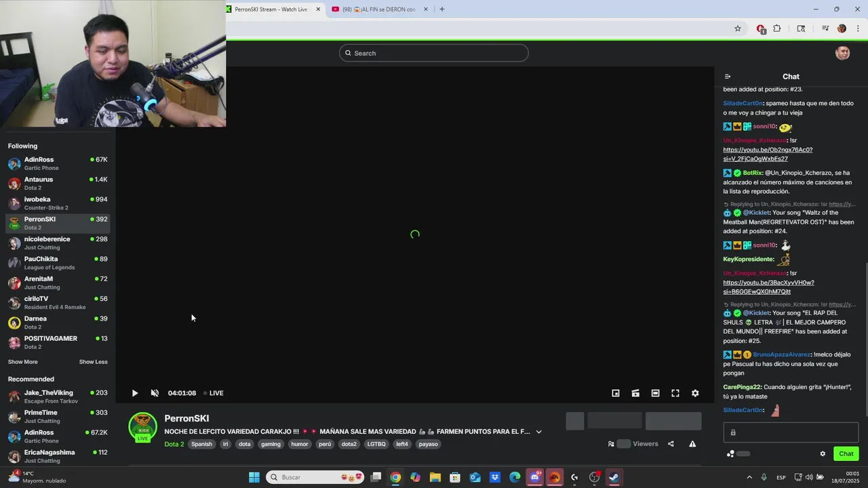Image resolution: width=868 pixels, height=488 pixels.
Task: Open the POSITIVAGAMER channel
Action: click(58, 342)
